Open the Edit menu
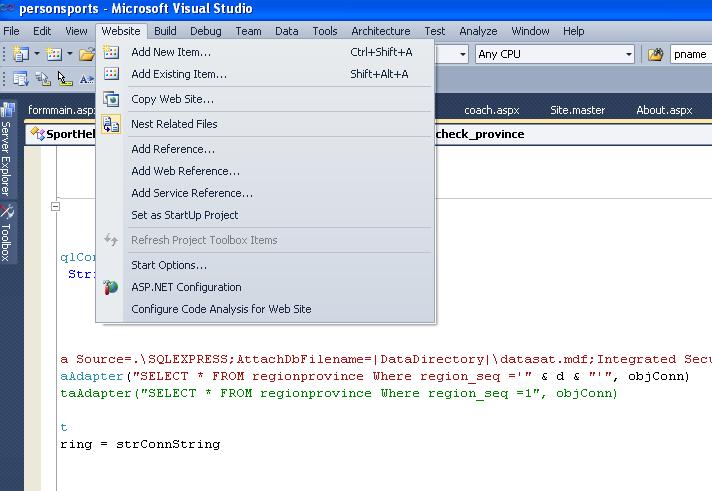The height and width of the screenshot is (491, 712). 42,31
